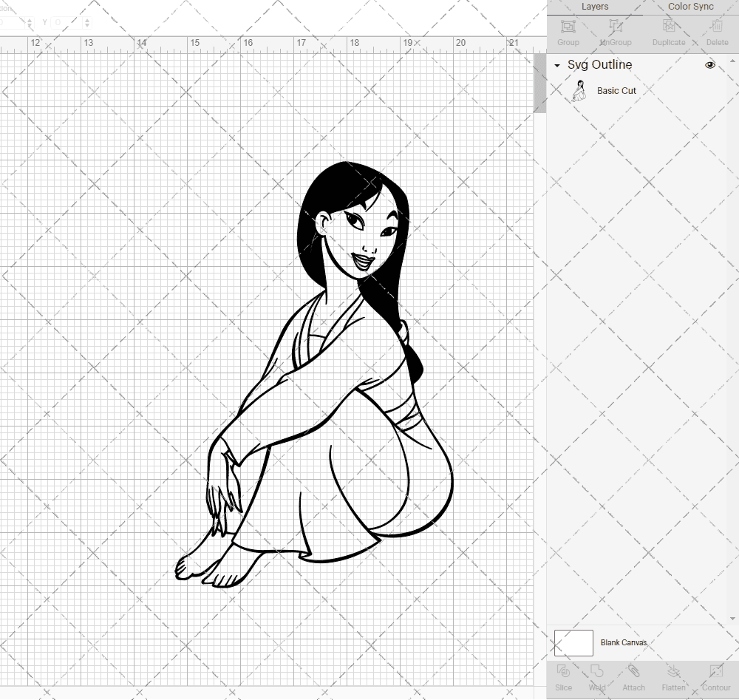
Task: Switch to the Color Sync tab
Action: coord(690,7)
